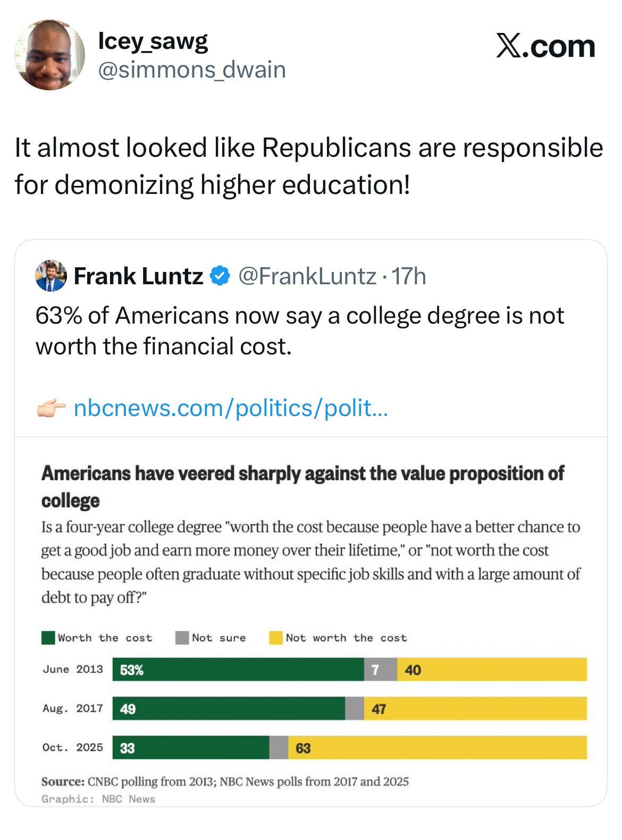Open Frank Luntz's small profile avatar
The height and width of the screenshot is (840, 622).
pyautogui.click(x=51, y=276)
